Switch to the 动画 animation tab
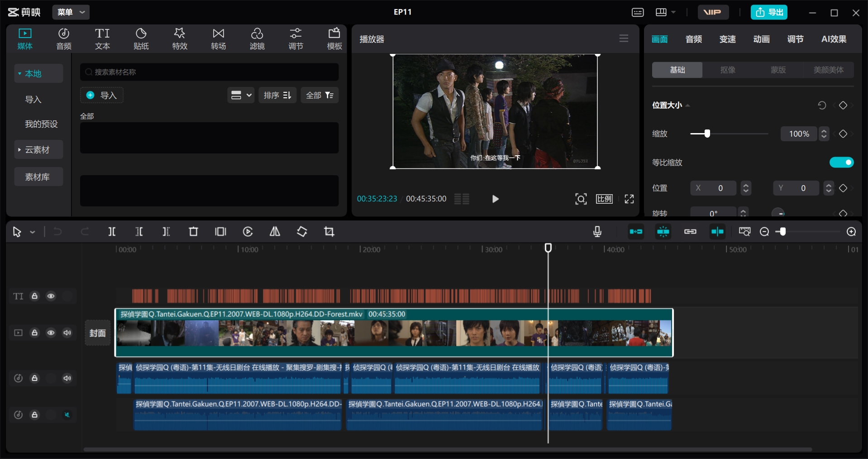Screen dimensions: 868x459 761,39
